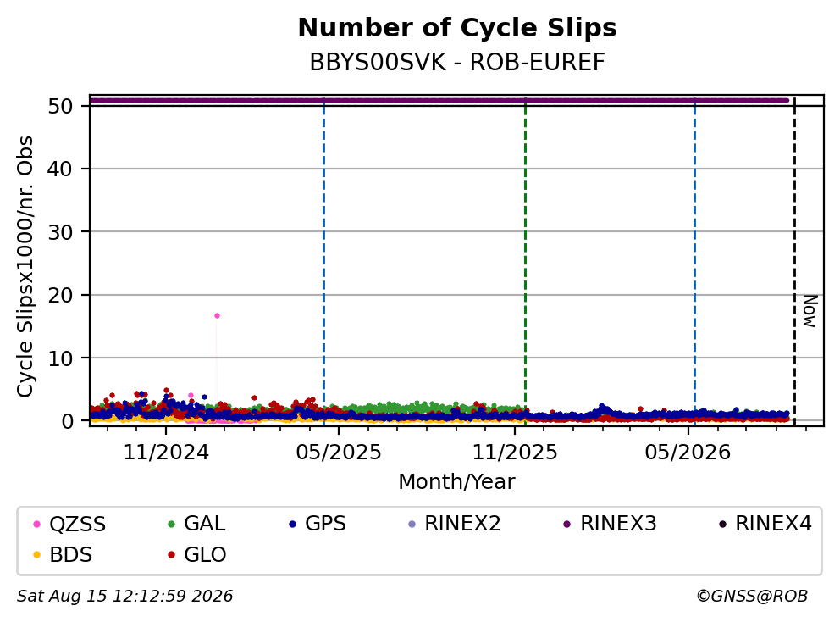The height and width of the screenshot is (622, 840).
Task: Click the x-axis tick label 11/2024
Action: pyautogui.click(x=166, y=453)
